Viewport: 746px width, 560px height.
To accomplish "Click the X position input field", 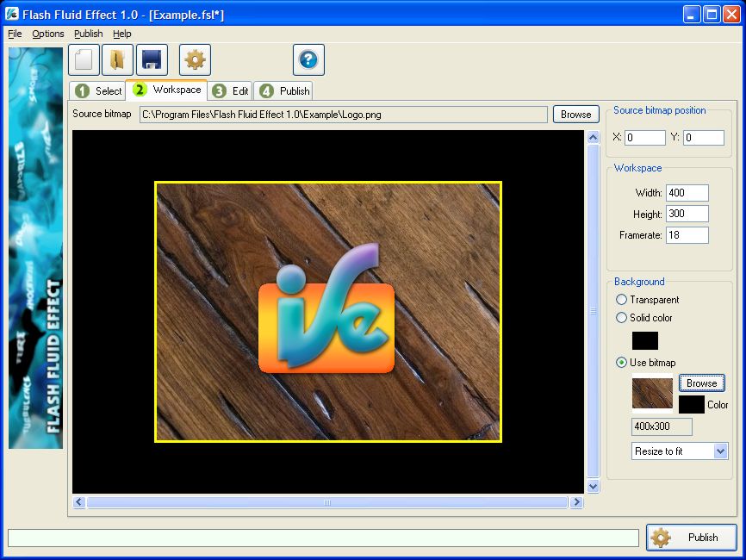I will tap(644, 138).
